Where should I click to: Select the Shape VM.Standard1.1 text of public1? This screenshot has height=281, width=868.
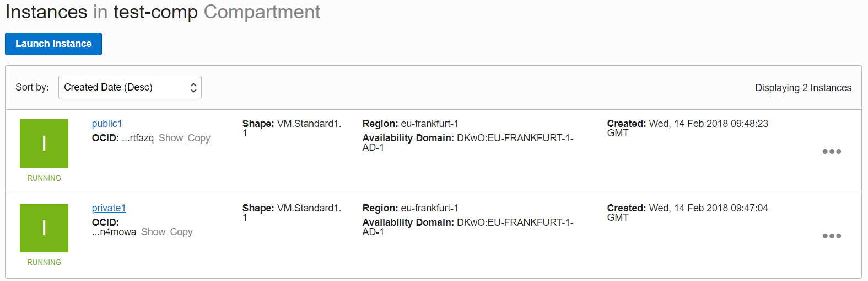[x=292, y=128]
